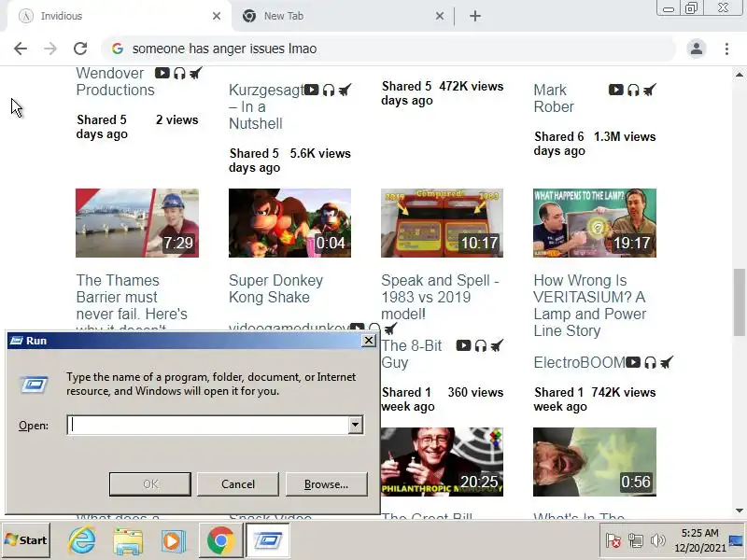Screen dimensions: 747x560
Task: Click the YouTube icon beside Wendover Productions
Action: point(162,73)
